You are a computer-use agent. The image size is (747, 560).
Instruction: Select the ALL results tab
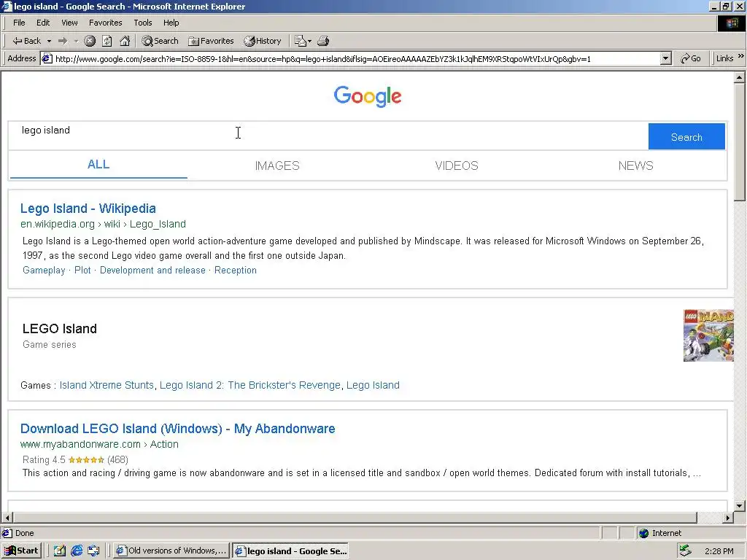pos(98,165)
